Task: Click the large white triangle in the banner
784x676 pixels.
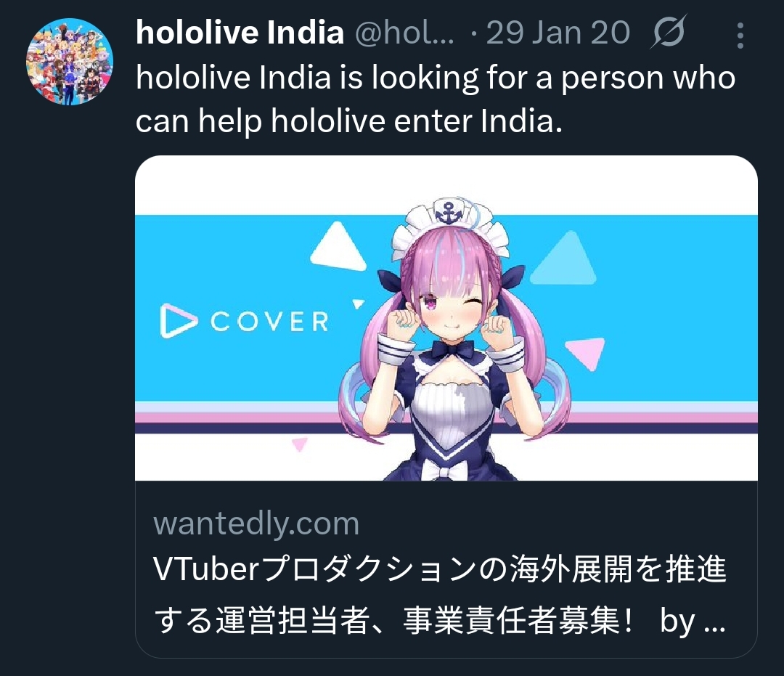Action: pyautogui.click(x=339, y=246)
